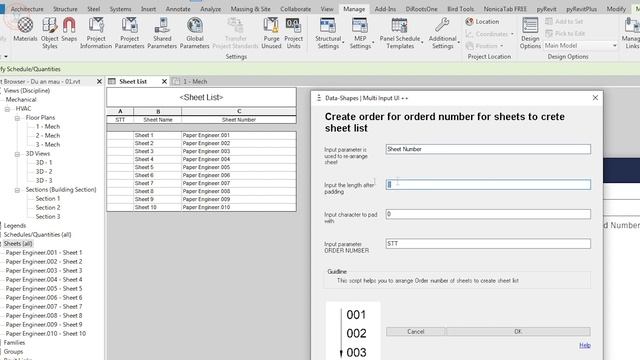The height and width of the screenshot is (360, 640).
Task: Open Panel Schedule Templates
Action: [x=400, y=33]
